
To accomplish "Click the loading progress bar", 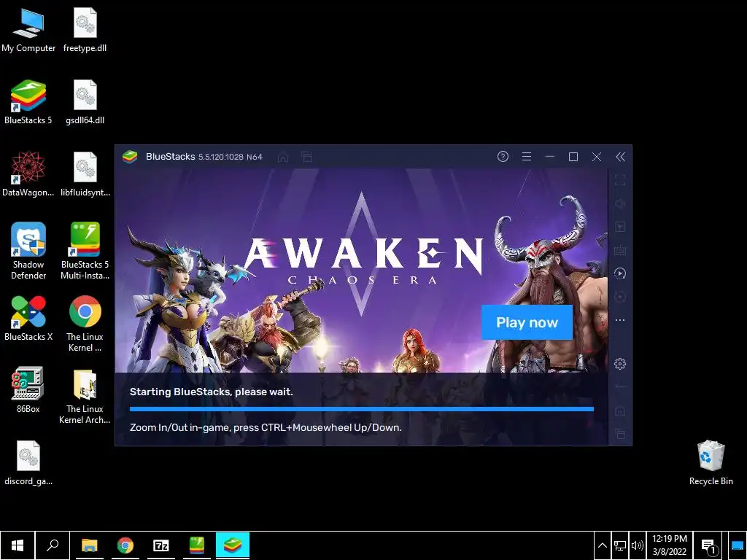I will (x=362, y=409).
